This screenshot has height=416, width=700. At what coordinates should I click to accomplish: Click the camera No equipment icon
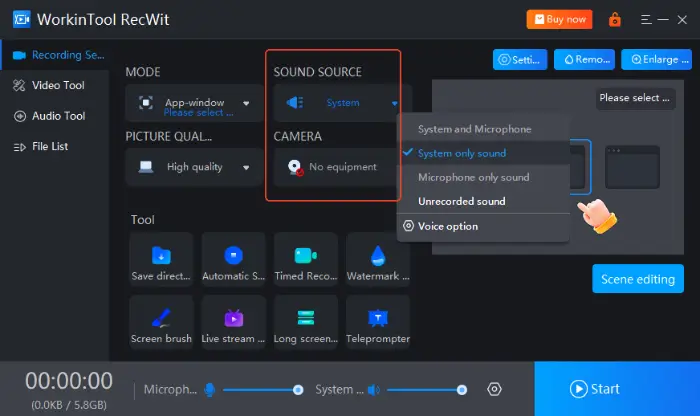click(x=295, y=167)
